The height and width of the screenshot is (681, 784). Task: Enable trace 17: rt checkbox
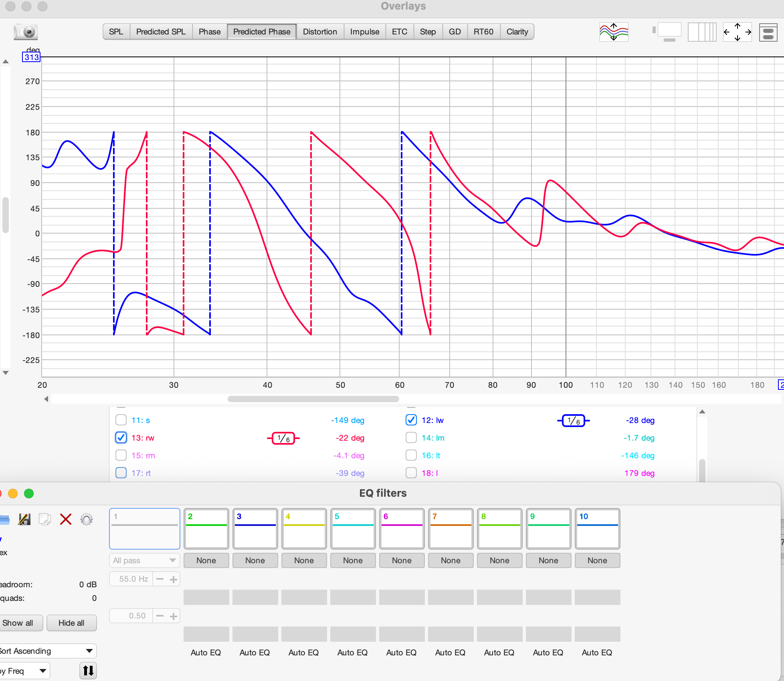[121, 473]
